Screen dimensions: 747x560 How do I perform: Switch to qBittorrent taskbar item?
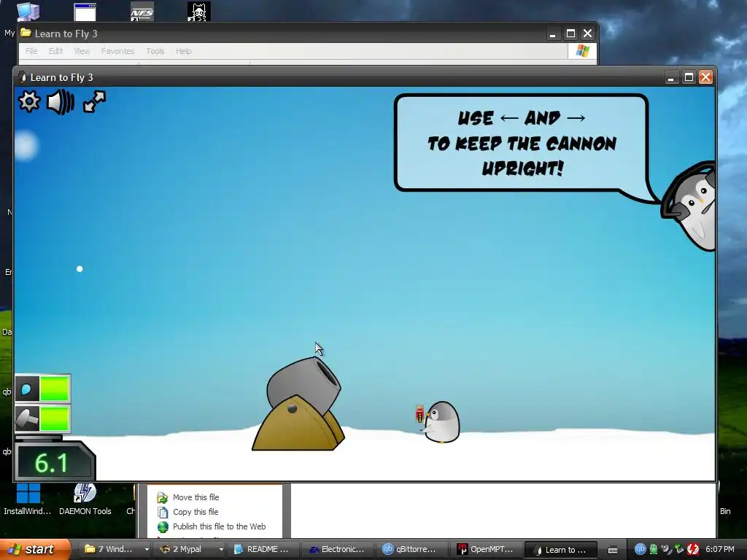click(x=412, y=550)
